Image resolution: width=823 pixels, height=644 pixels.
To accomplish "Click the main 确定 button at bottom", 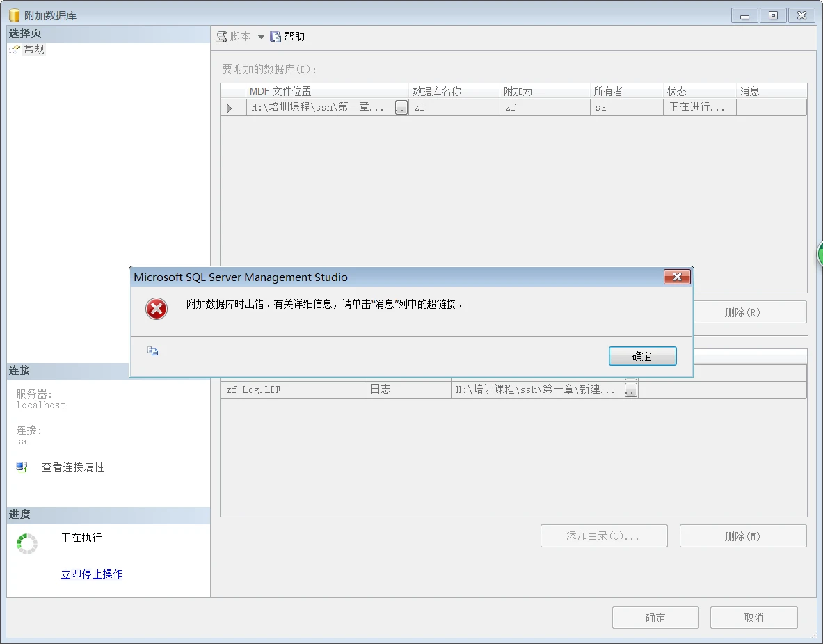I will point(655,618).
